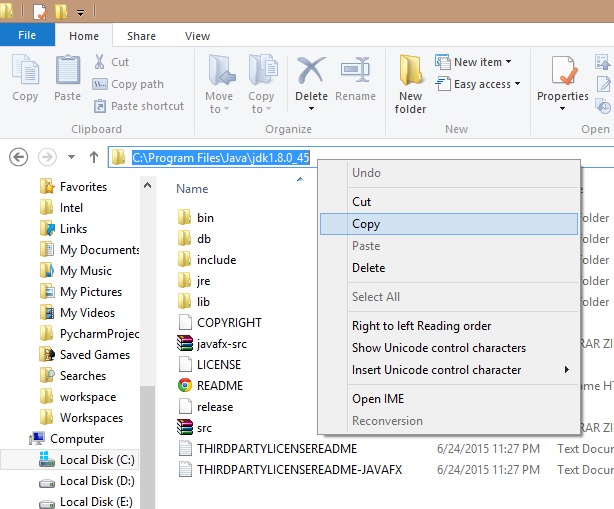Screen dimensions: 614x509
Task: Open the recent locations dropdown arrow
Action: [71, 157]
